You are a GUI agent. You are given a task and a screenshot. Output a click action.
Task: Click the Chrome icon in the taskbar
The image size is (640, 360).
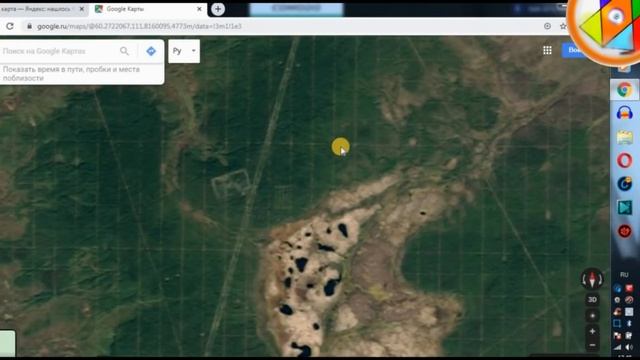(x=624, y=90)
